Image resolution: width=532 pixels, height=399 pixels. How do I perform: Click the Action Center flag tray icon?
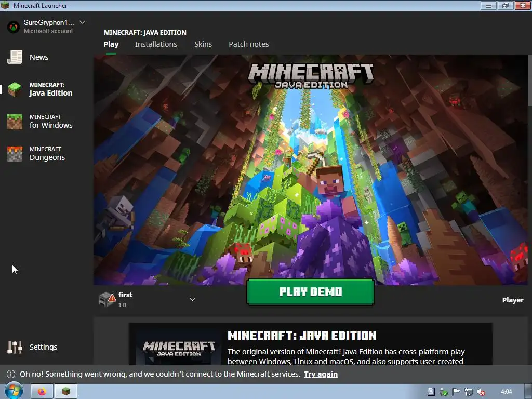pyautogui.click(x=456, y=392)
